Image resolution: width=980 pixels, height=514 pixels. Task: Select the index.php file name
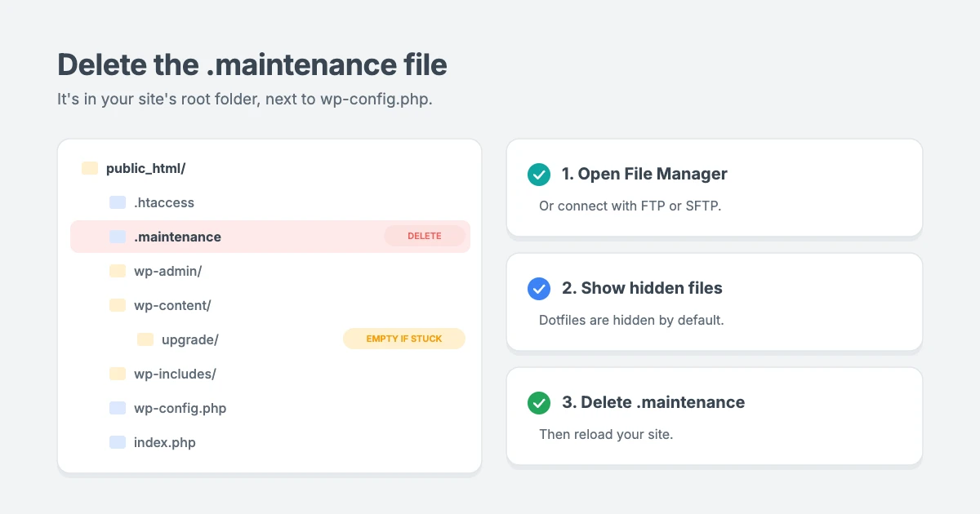coord(165,442)
